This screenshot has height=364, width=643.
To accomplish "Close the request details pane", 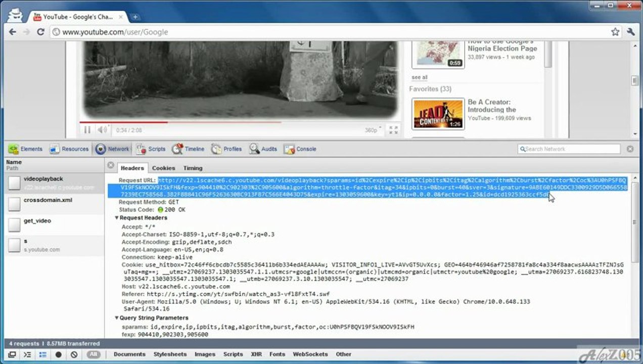I will coord(111,165).
